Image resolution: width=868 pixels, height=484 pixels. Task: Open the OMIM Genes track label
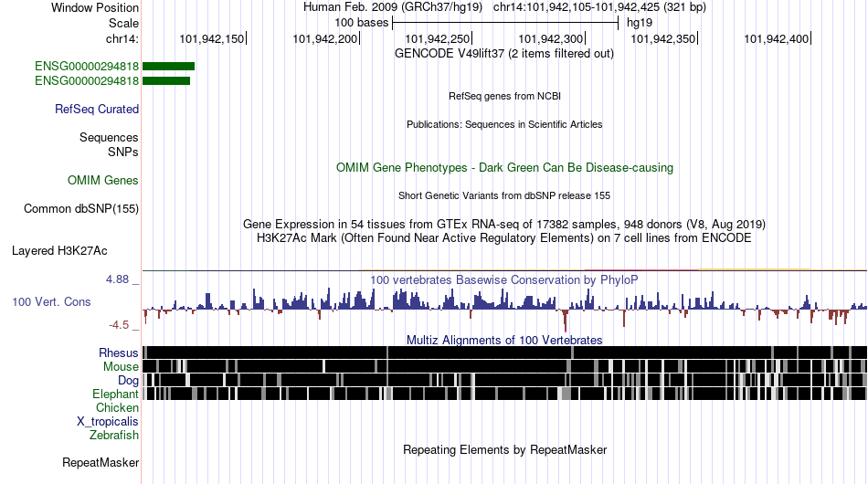click(x=103, y=180)
